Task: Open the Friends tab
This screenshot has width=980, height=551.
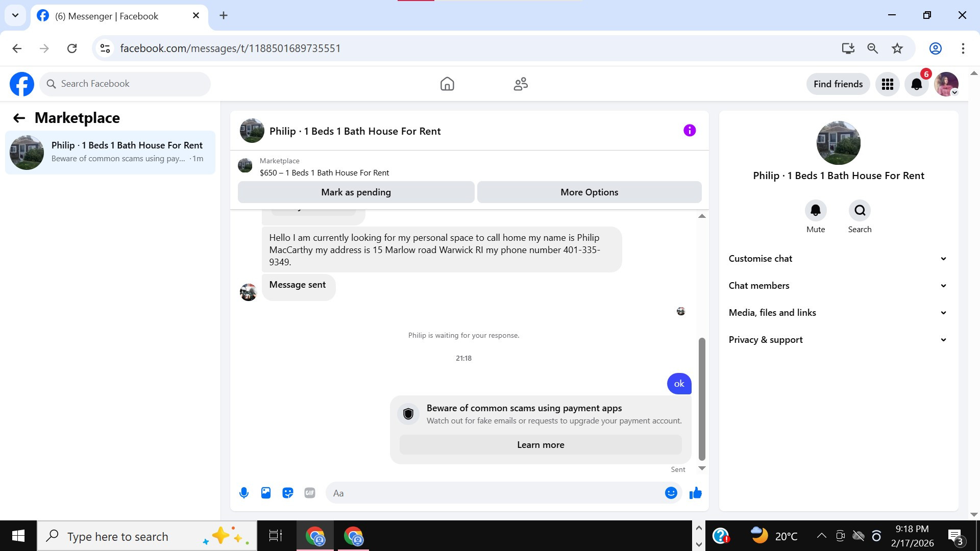Action: [x=521, y=84]
